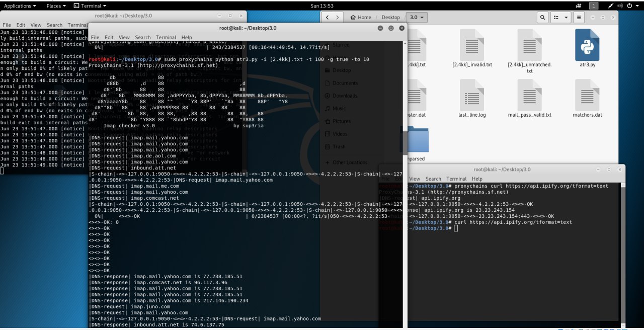This screenshot has width=644, height=330.
Task: Open Edit menu in front terminal
Action: [x=109, y=37]
